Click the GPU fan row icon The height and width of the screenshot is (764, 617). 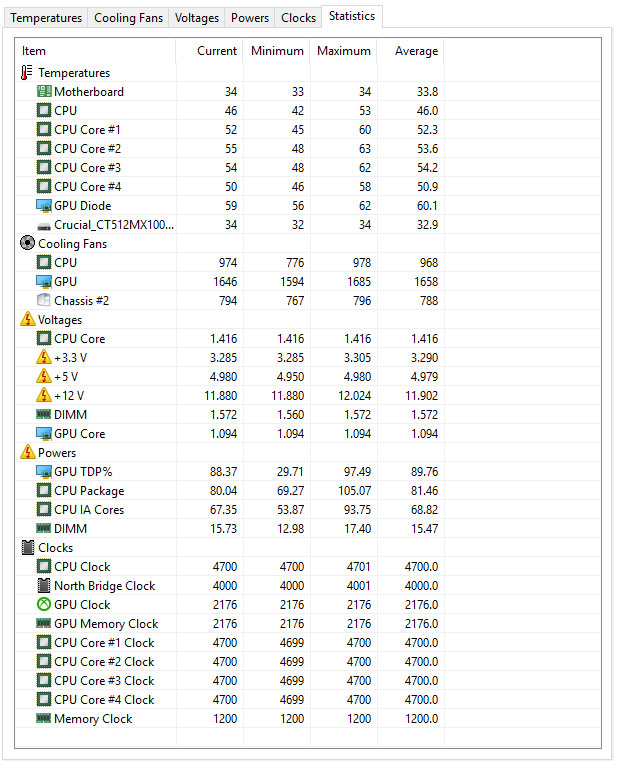(x=44, y=282)
